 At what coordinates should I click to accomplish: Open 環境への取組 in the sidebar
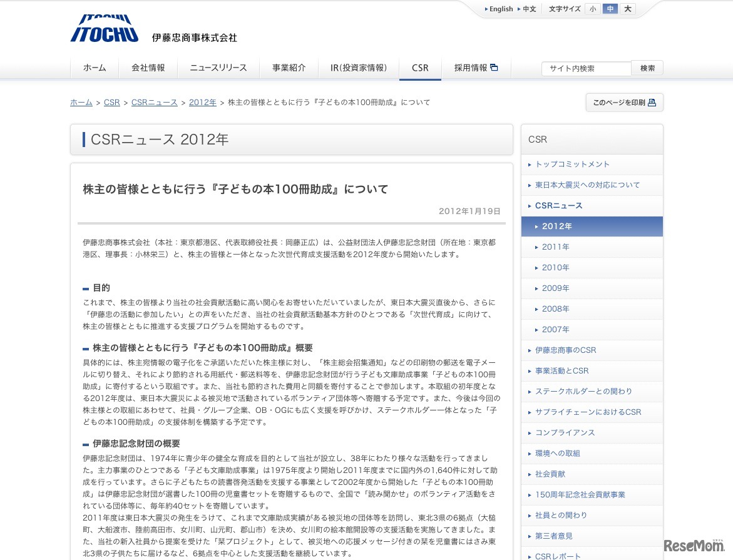pos(592,454)
